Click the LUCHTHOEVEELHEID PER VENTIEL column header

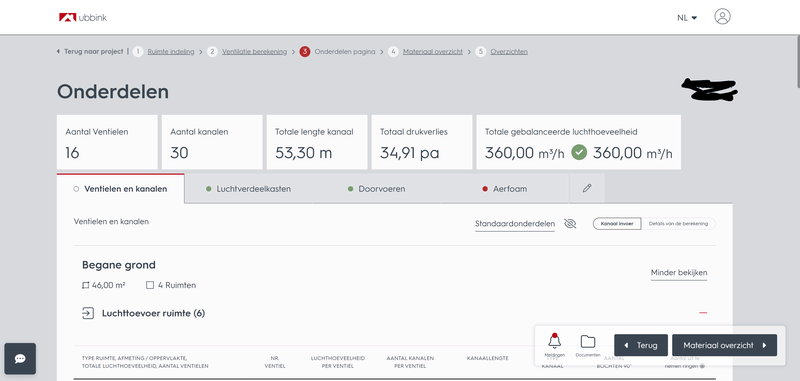pyautogui.click(x=338, y=362)
